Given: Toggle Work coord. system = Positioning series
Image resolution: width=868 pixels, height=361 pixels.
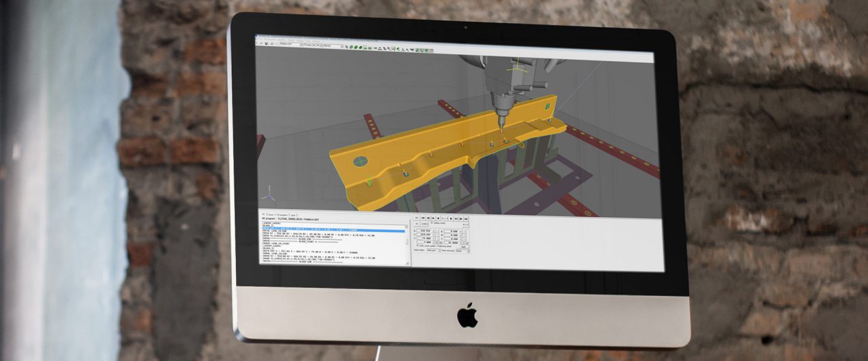Looking at the screenshot, I should click(418, 246).
